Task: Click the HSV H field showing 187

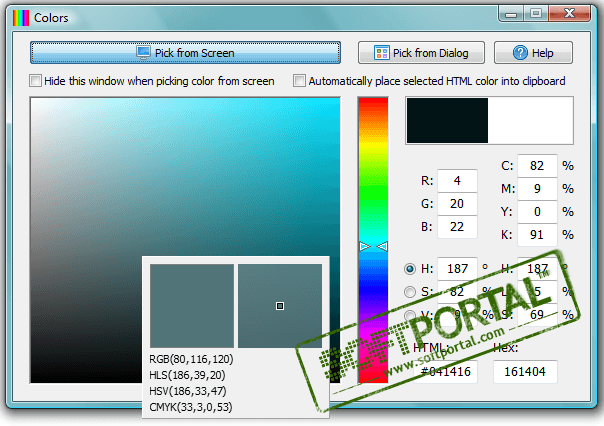Action: tap(457, 268)
